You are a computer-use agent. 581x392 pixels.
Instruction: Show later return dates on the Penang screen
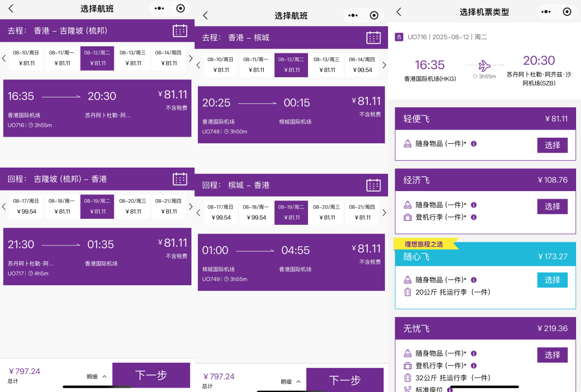[384, 212]
